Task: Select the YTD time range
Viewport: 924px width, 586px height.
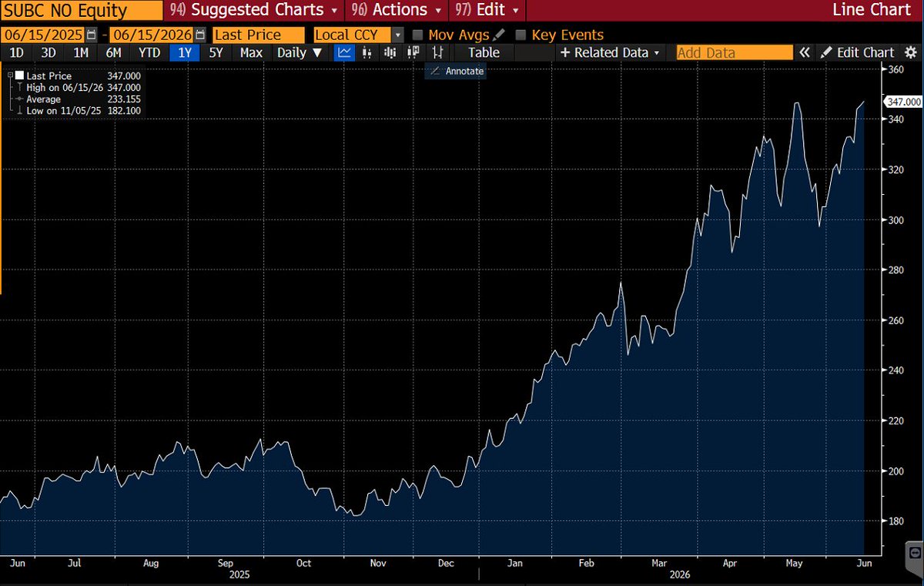Action: 149,52
